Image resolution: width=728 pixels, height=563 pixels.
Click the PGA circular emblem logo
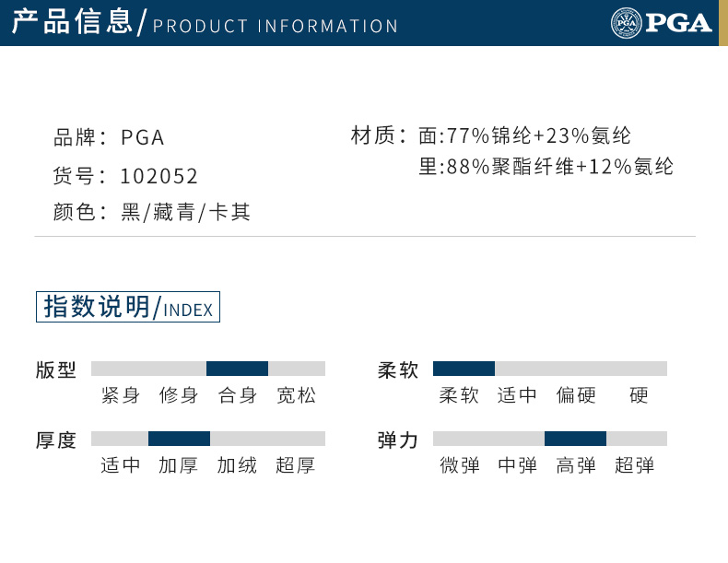click(626, 23)
